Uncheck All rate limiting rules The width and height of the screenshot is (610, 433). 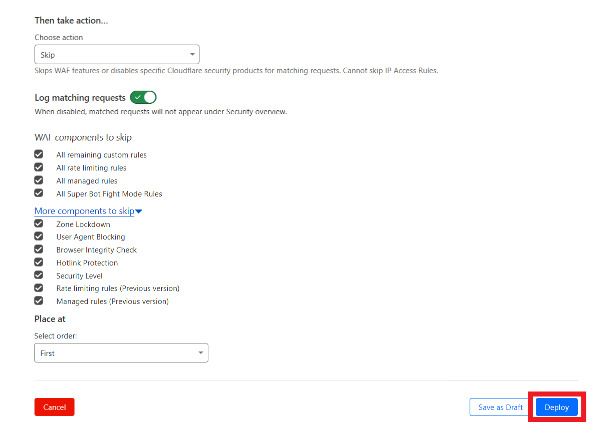(39, 167)
